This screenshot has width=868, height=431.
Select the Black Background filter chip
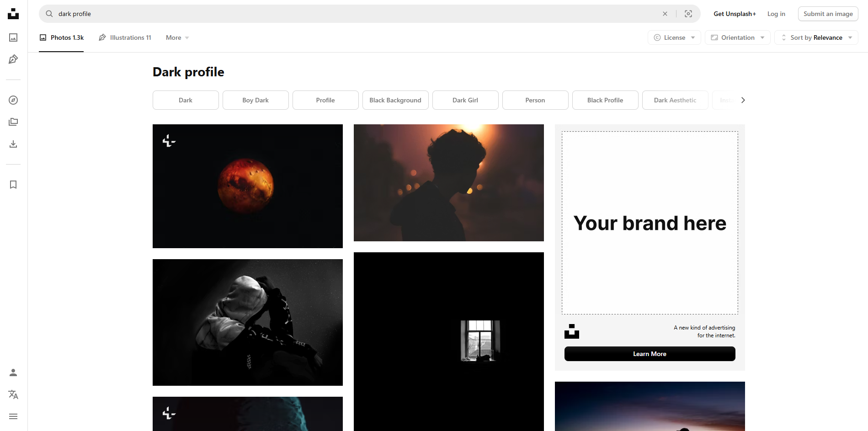coord(395,100)
